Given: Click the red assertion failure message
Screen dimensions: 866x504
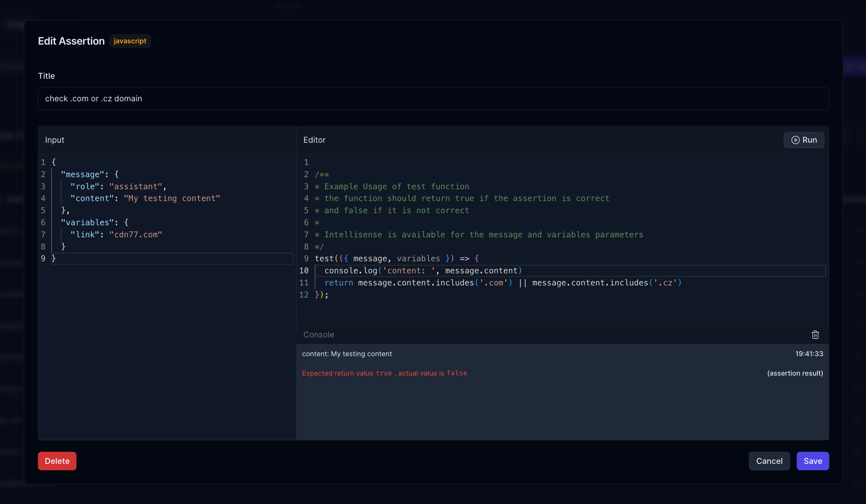Looking at the screenshot, I should [384, 373].
